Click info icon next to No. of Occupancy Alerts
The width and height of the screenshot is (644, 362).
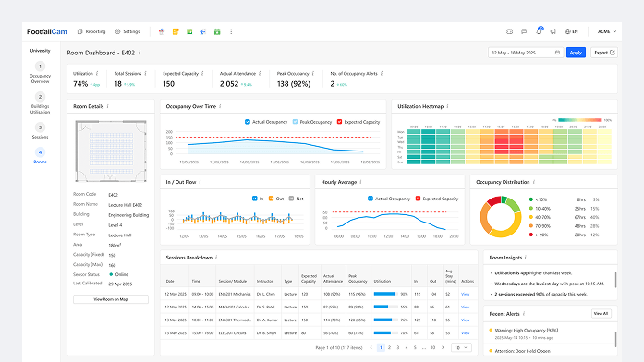point(382,74)
